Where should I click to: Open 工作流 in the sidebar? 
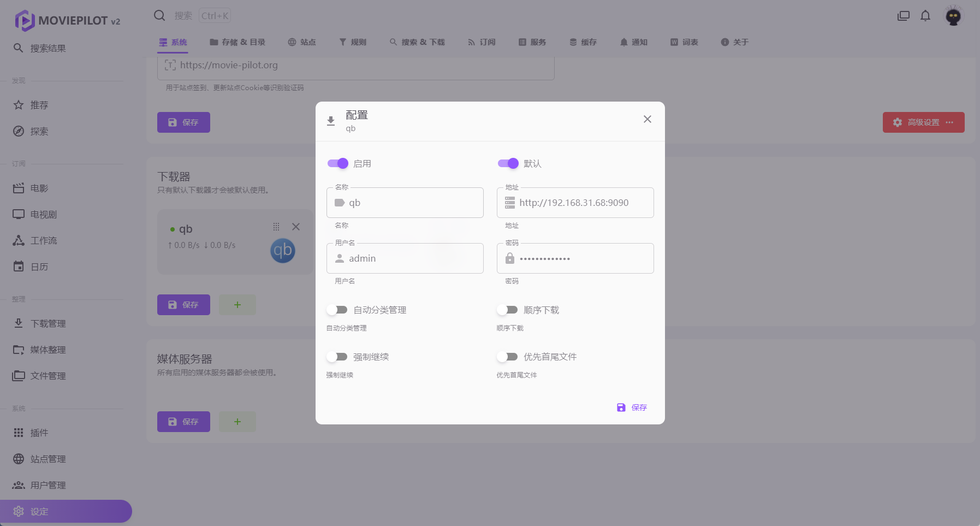[66, 240]
